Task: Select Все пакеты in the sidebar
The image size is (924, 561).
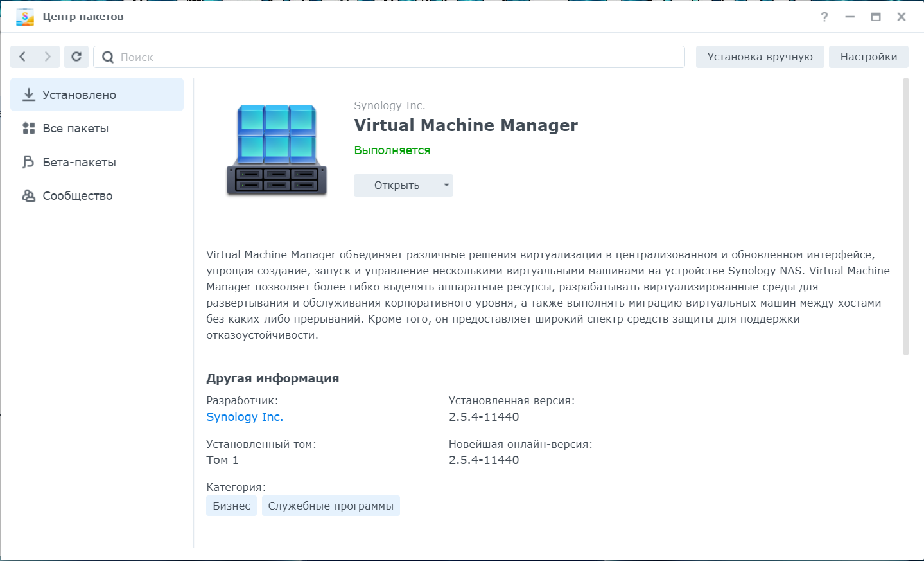Action: 97,129
